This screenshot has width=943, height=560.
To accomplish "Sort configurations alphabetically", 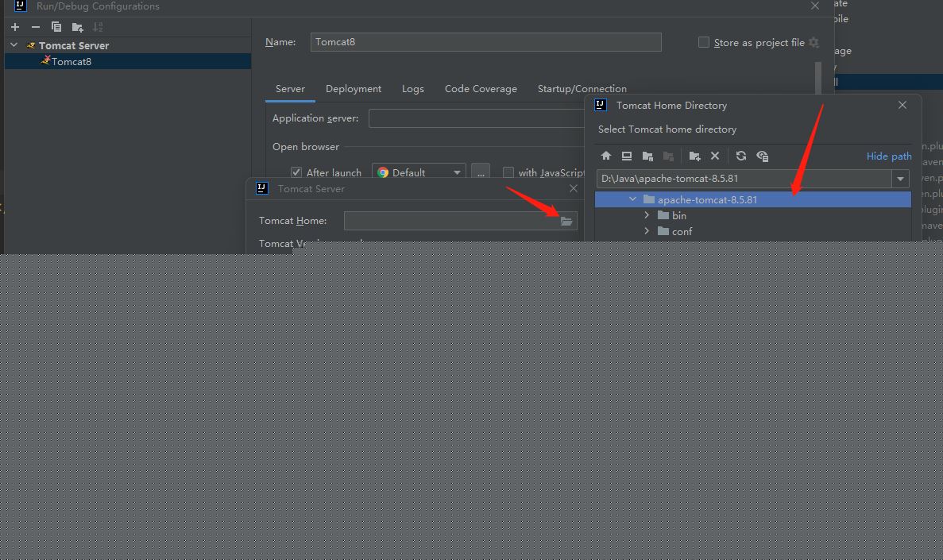I will 98,27.
